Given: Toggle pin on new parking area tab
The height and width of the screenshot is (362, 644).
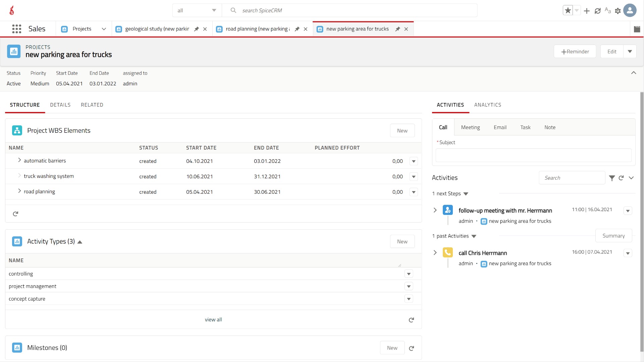Looking at the screenshot, I should click(397, 29).
